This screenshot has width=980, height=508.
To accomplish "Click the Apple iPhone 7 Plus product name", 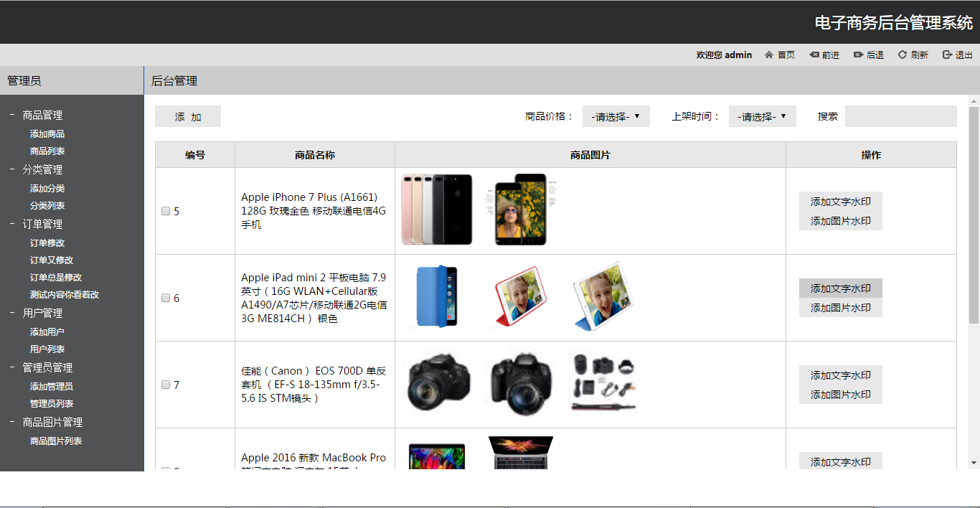I will coord(314,211).
